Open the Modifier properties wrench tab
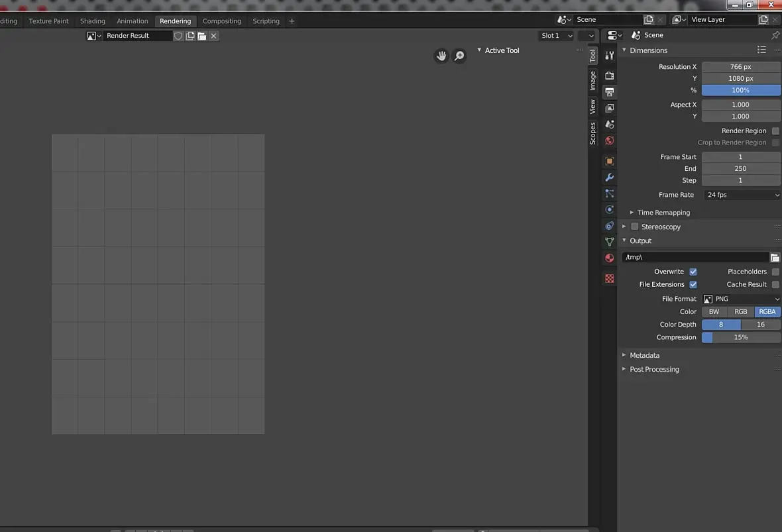 609,178
